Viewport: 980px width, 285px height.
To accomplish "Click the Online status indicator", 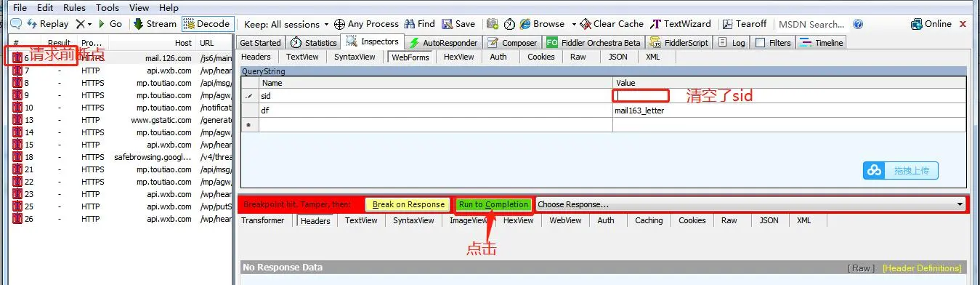I will click(x=931, y=24).
